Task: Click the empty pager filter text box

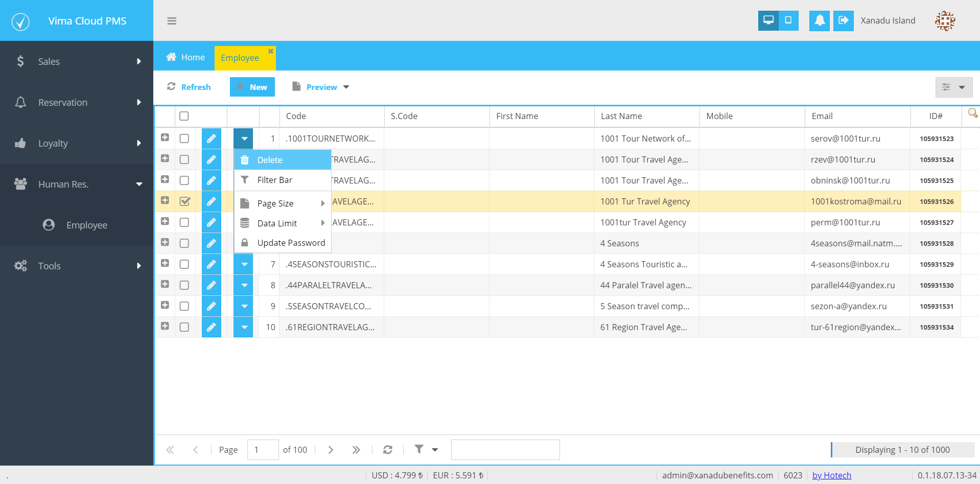Action: point(505,450)
